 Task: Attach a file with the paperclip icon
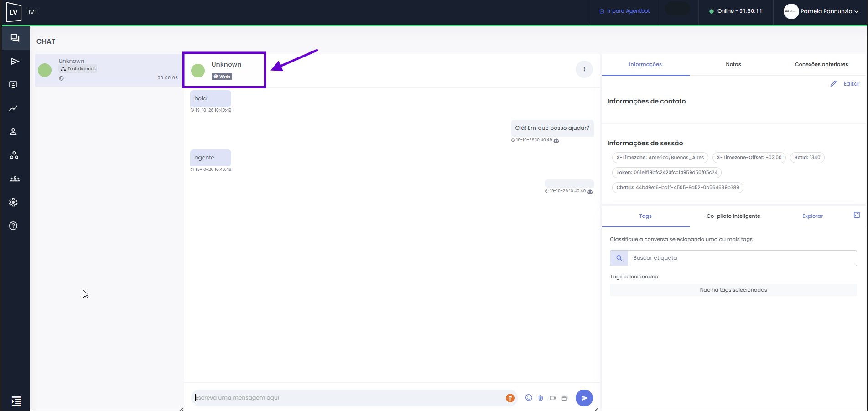pyautogui.click(x=541, y=398)
